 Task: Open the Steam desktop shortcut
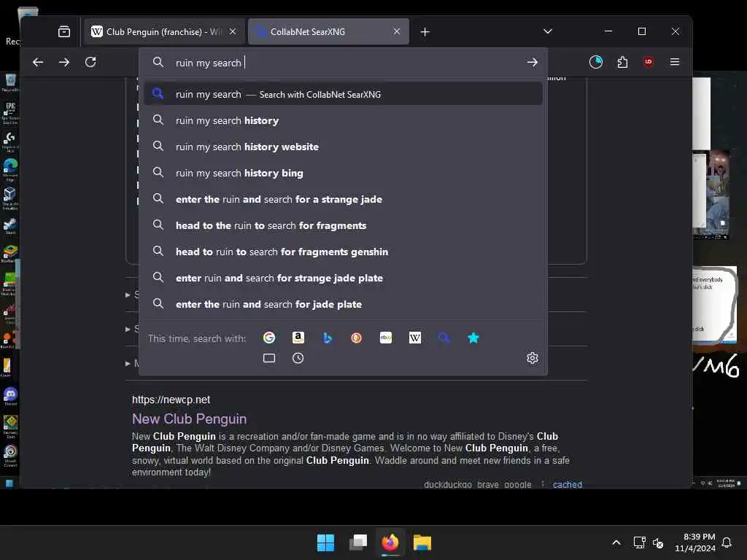10,226
